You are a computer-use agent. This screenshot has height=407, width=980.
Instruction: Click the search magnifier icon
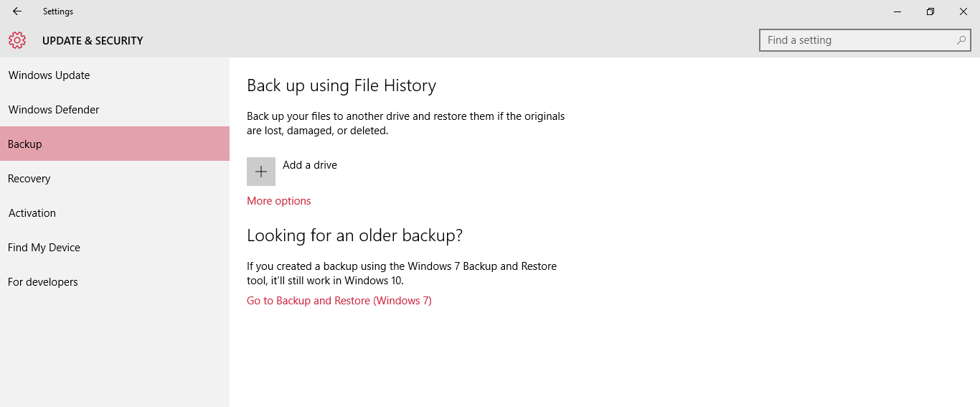pyautogui.click(x=961, y=40)
